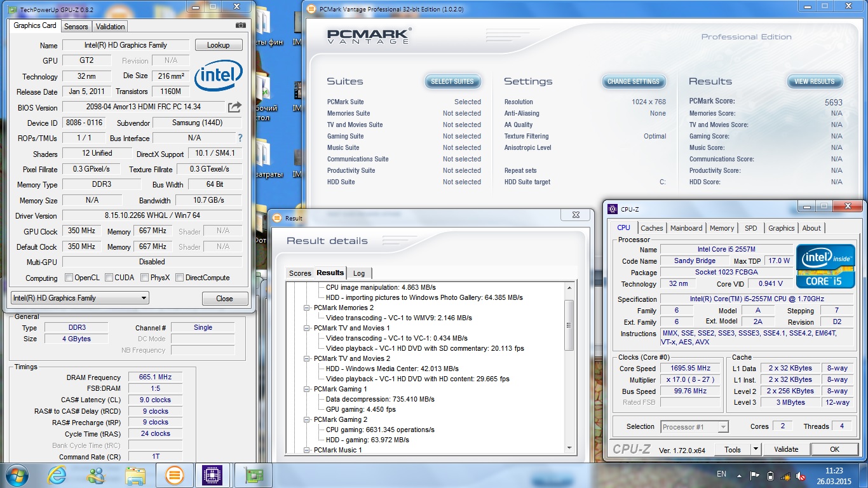868x488 pixels.
Task: Open Windows Live Messenger taskbar icon
Action: pyautogui.click(x=97, y=475)
